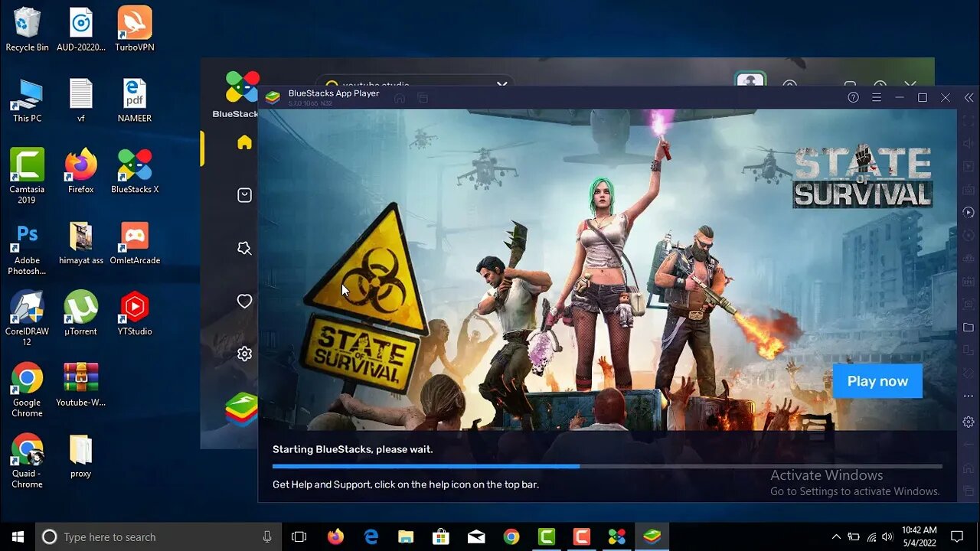Select the vf text file on desktop

[x=80, y=101]
